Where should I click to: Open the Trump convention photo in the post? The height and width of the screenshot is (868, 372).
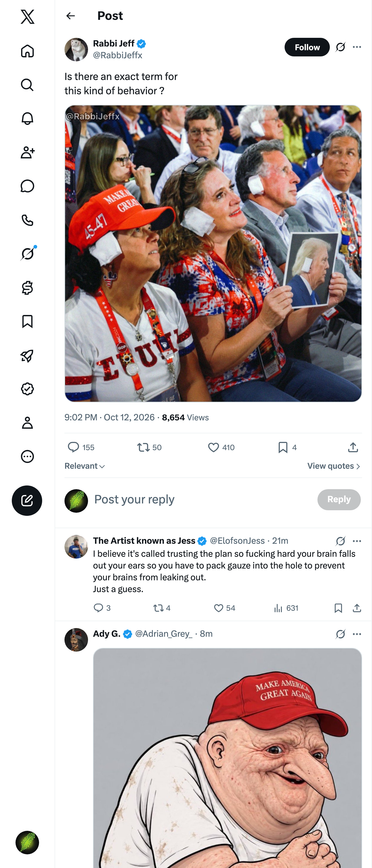[213, 253]
